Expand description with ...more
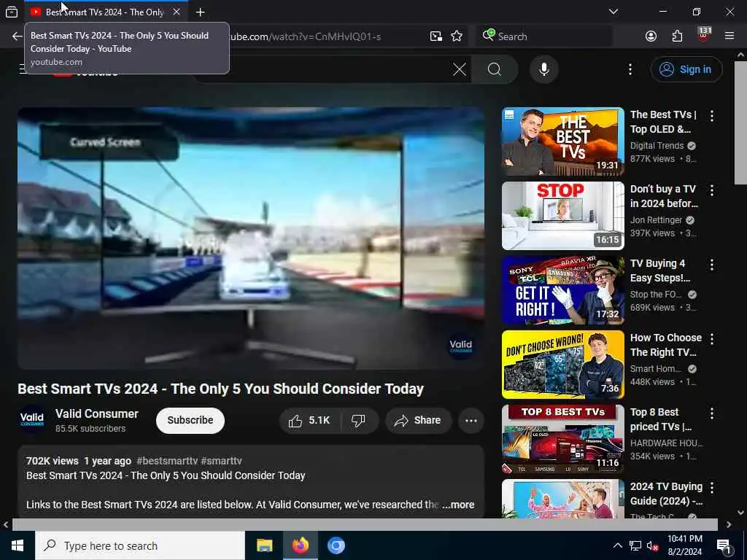747x560 pixels. pyautogui.click(x=458, y=505)
